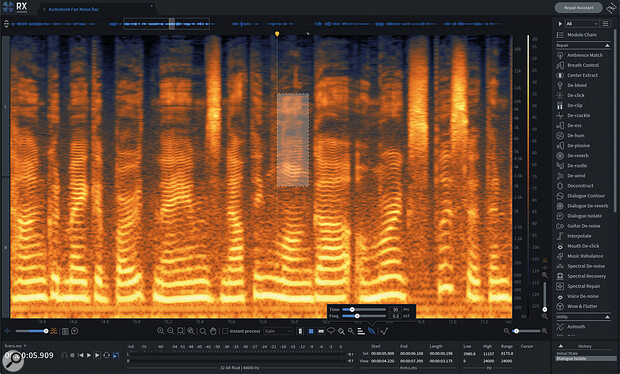Collapse the Utility module section
The width and height of the screenshot is (620, 374).
tap(607, 317)
